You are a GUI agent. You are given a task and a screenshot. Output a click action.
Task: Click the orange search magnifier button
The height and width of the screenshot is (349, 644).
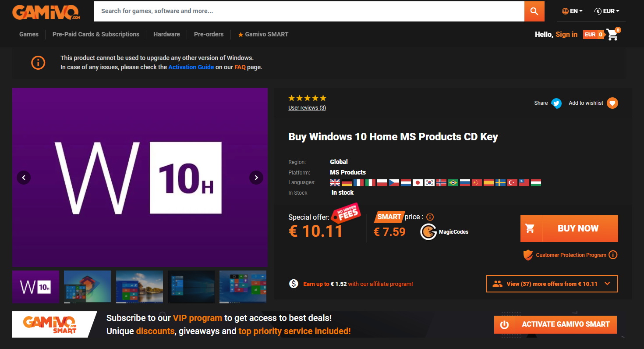coord(534,11)
